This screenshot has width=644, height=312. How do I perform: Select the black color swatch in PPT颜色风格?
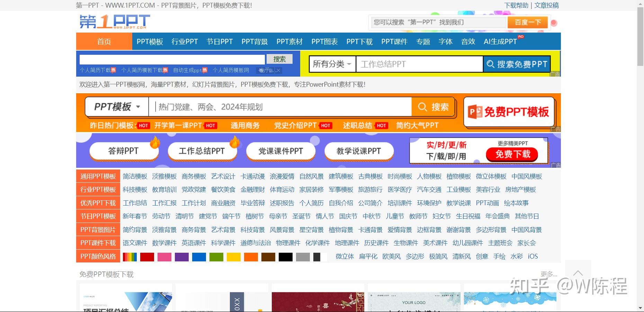(285, 257)
